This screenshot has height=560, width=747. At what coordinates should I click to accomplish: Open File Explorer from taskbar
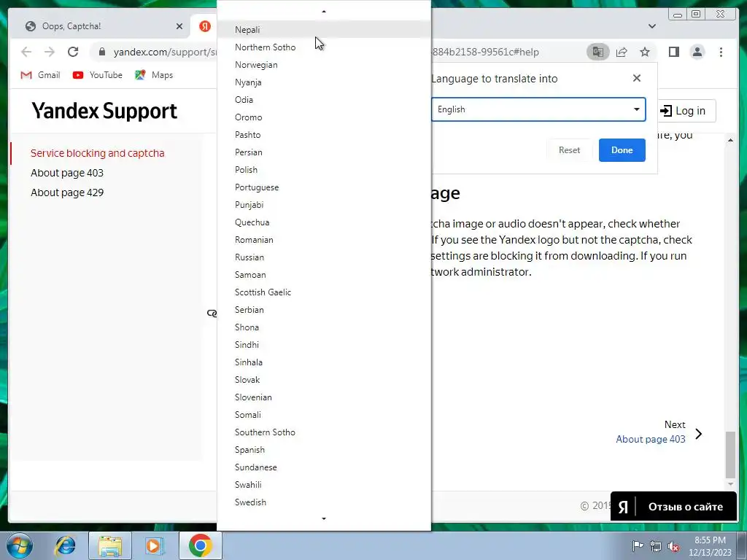point(110,545)
